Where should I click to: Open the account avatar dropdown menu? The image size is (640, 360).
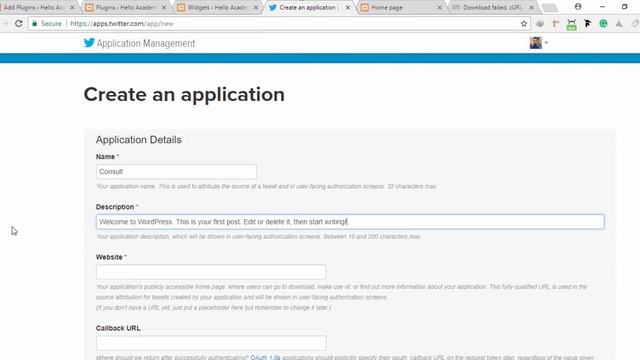tap(539, 42)
